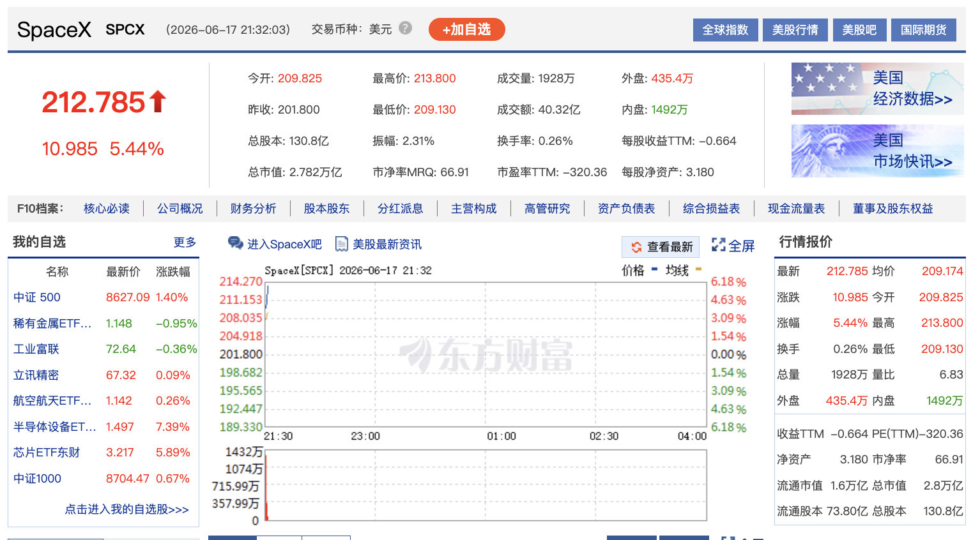This screenshot has width=980, height=540.
Task: Click the 我的自选 panel heading
Action: point(39,242)
